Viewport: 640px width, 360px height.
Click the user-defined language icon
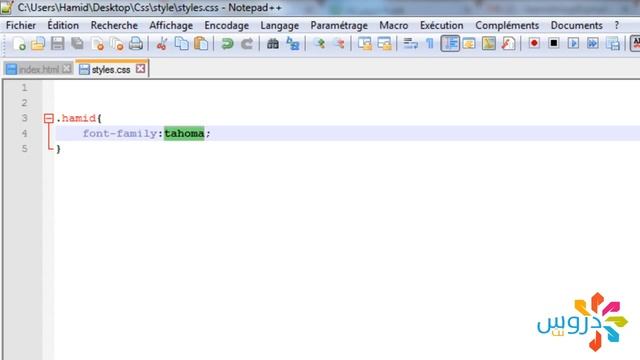469,44
